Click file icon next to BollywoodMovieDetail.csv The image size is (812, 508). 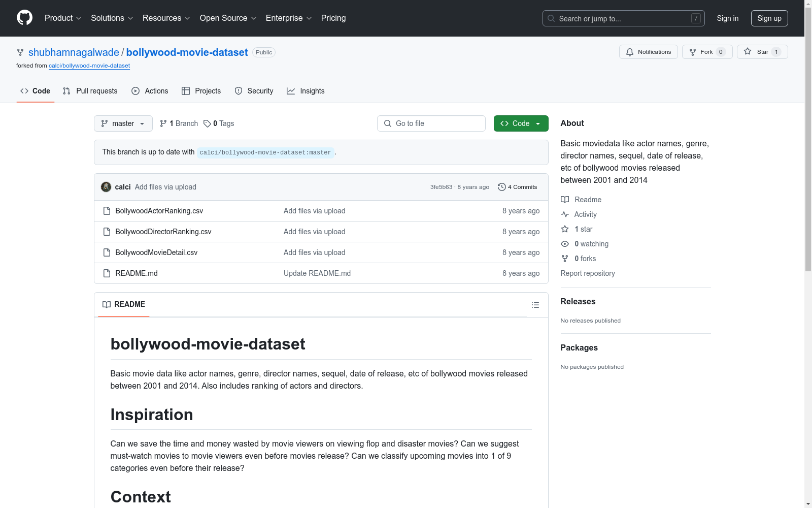(107, 252)
